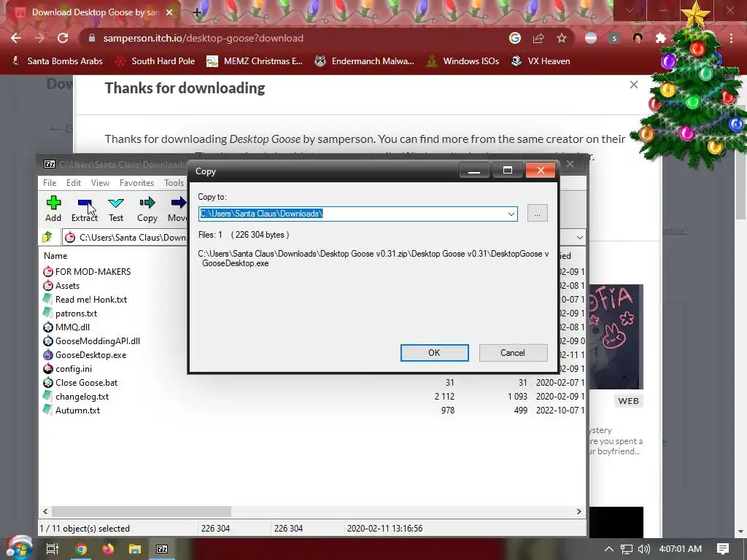
Task: Open the Windows Start button
Action: tap(18, 548)
